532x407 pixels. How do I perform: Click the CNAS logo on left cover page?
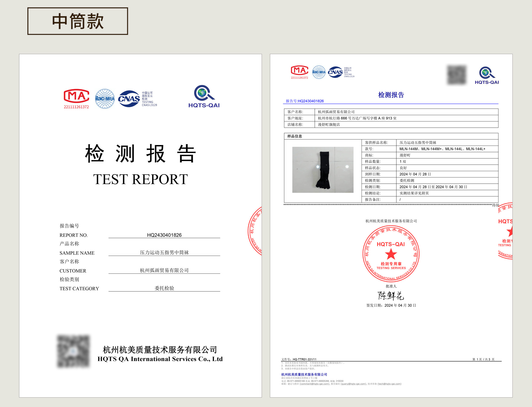[x=129, y=98]
